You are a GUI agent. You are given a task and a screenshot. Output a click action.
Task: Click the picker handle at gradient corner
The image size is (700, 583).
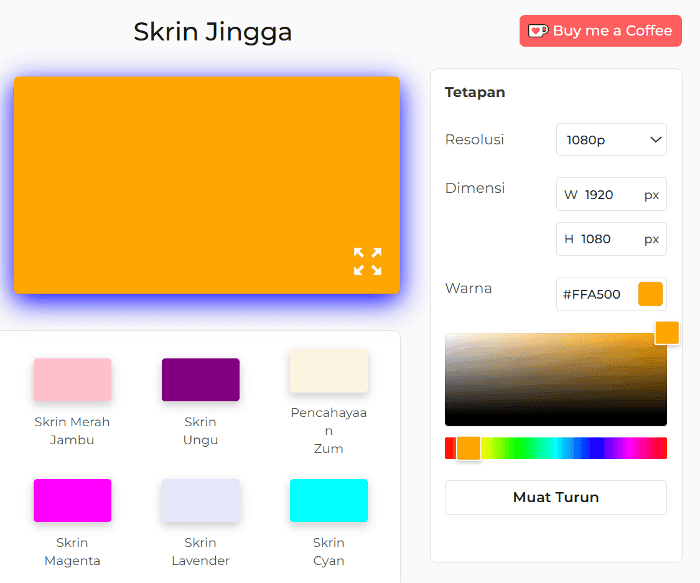(667, 333)
